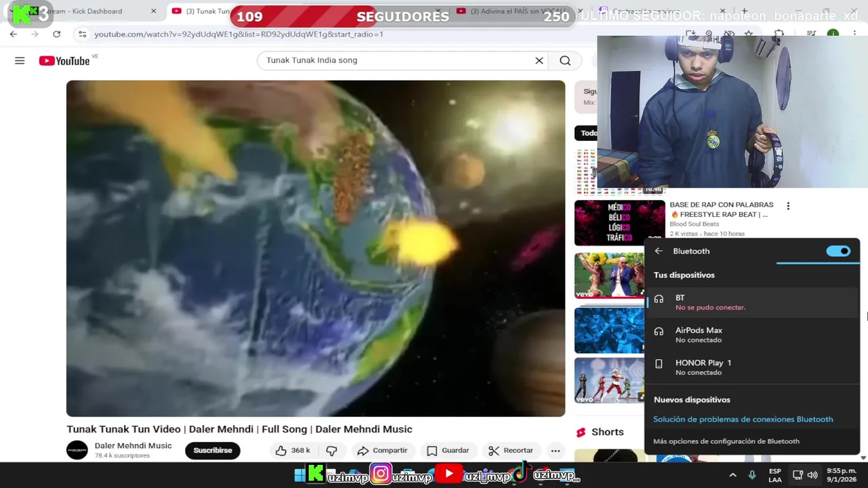Select HONOR Play 1 in Bluetooth devices
Image resolution: width=868 pixels, height=488 pixels.
[752, 367]
